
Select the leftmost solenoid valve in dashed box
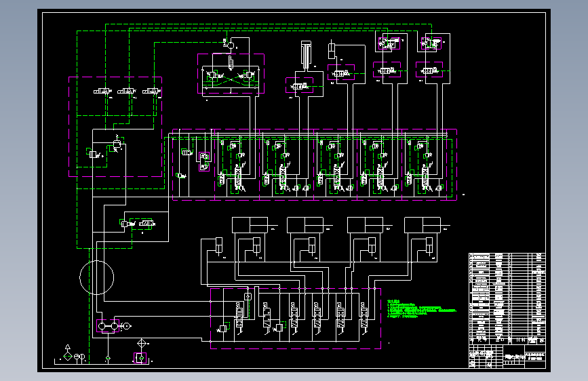click(x=102, y=91)
